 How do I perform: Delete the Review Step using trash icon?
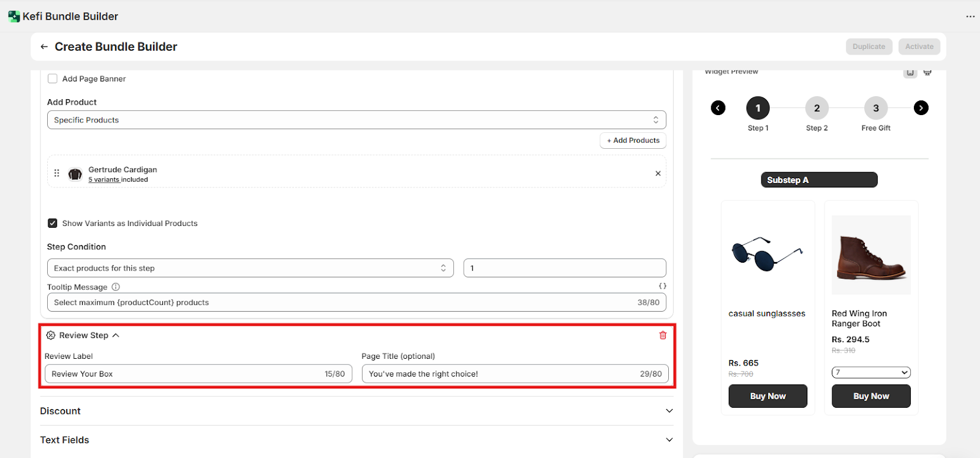(663, 336)
